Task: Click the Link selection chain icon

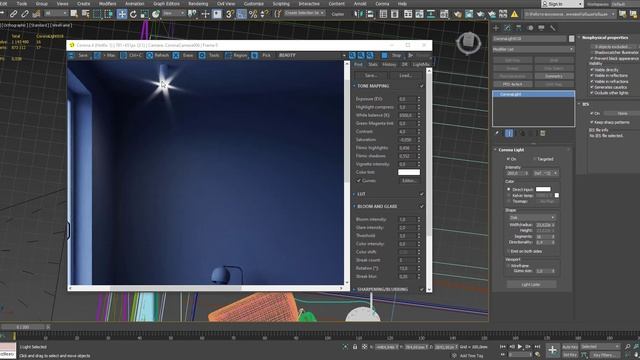Action: click(x=13, y=14)
